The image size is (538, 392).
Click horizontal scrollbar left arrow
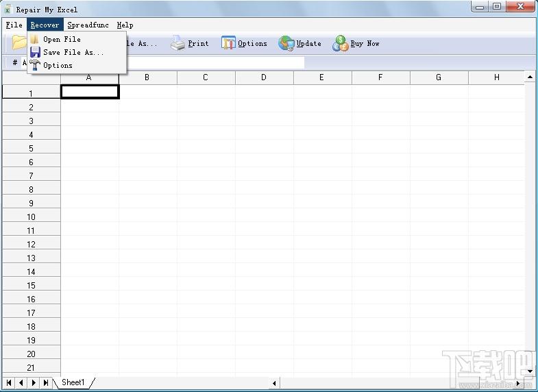(274, 383)
